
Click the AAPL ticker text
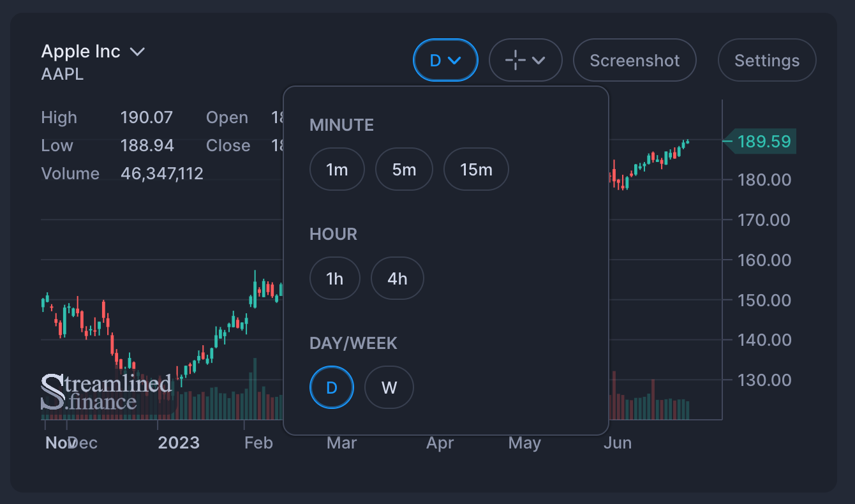point(63,75)
